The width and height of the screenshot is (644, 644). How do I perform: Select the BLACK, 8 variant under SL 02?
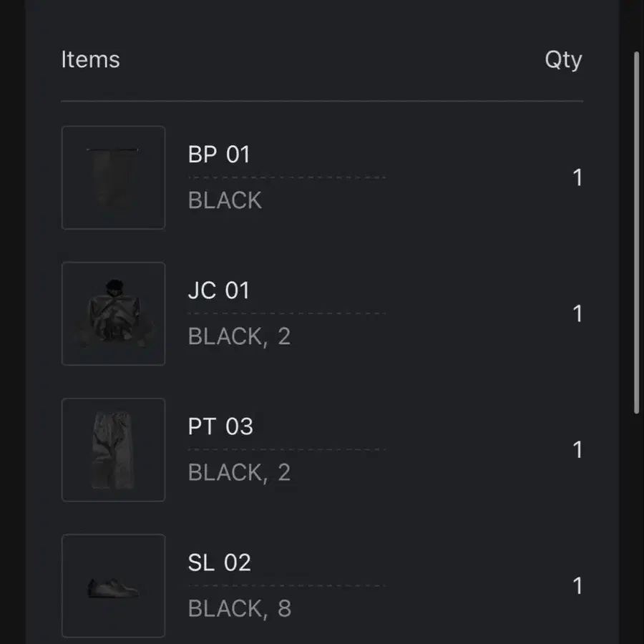[239, 608]
